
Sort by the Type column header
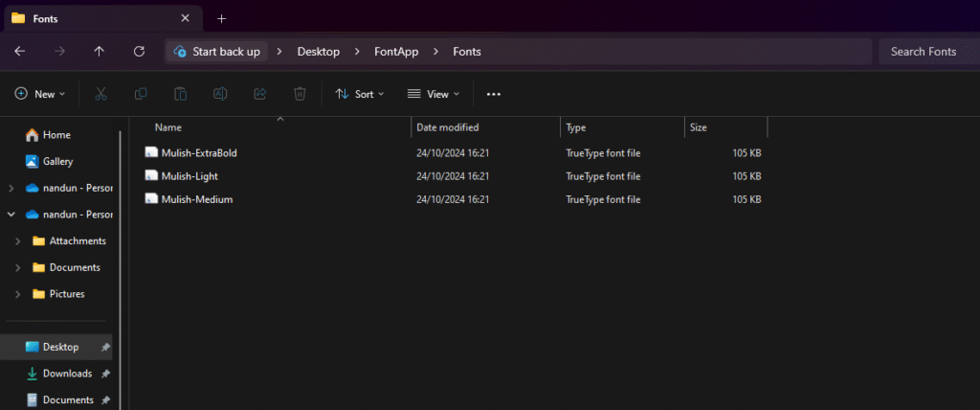point(622,127)
